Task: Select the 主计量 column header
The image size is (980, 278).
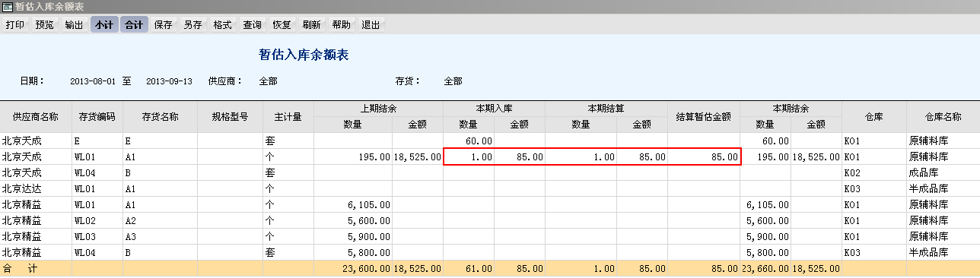Action: (x=288, y=117)
